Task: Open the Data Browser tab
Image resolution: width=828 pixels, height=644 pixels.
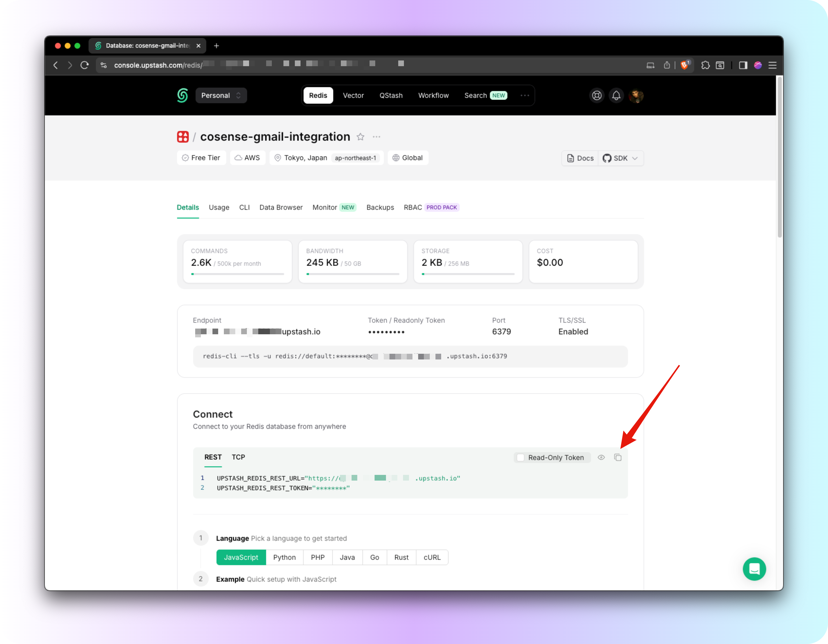Action: point(281,207)
